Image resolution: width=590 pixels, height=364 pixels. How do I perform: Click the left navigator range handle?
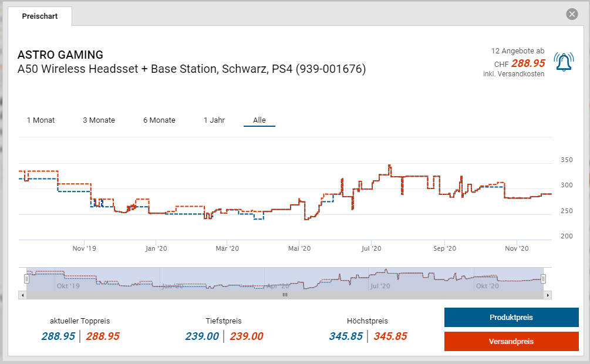pyautogui.click(x=26, y=279)
